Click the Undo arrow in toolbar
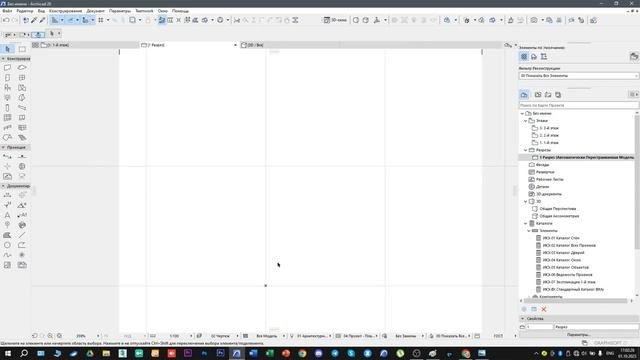Screen dimensions: 640x360 click(6, 20)
